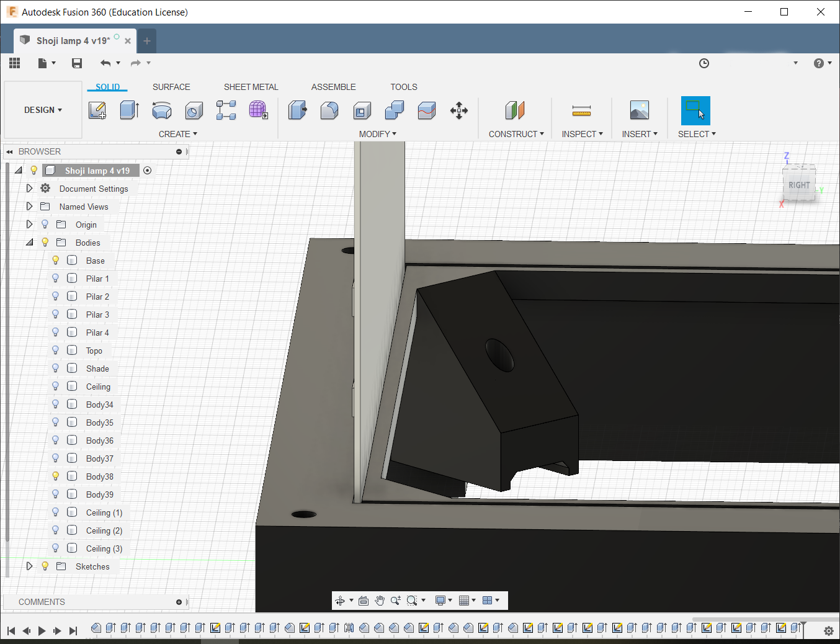
Task: Click the Save icon
Action: point(77,63)
